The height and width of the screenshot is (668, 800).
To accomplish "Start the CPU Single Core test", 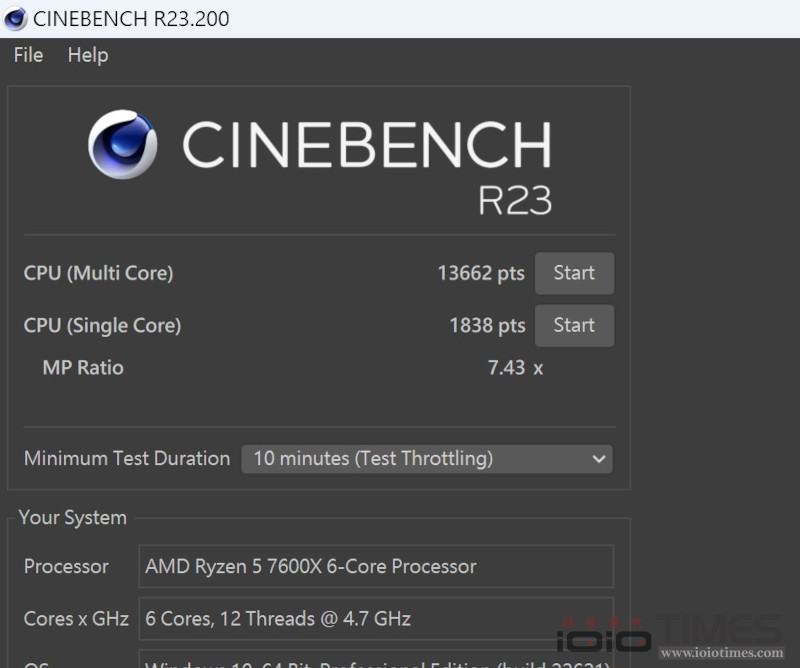I will coord(574,326).
